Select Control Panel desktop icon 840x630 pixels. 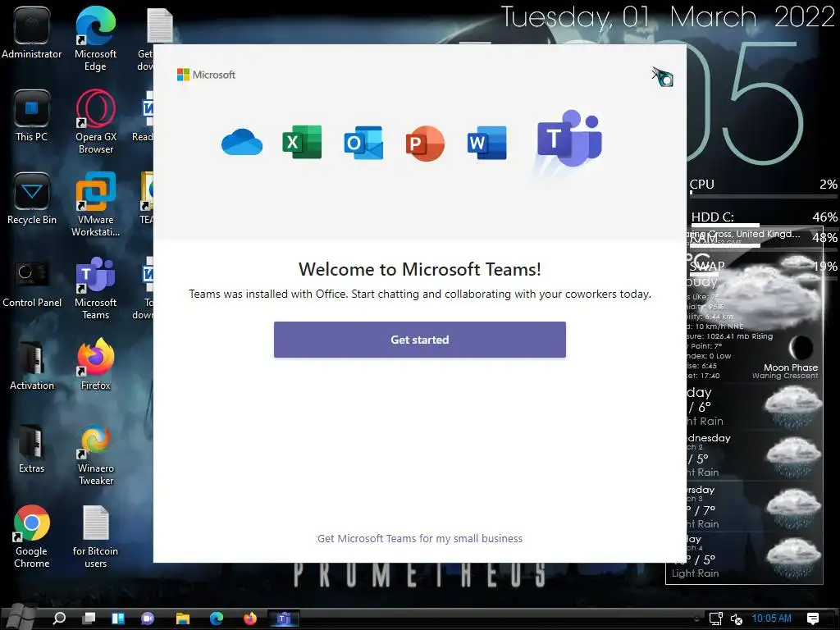(x=32, y=282)
